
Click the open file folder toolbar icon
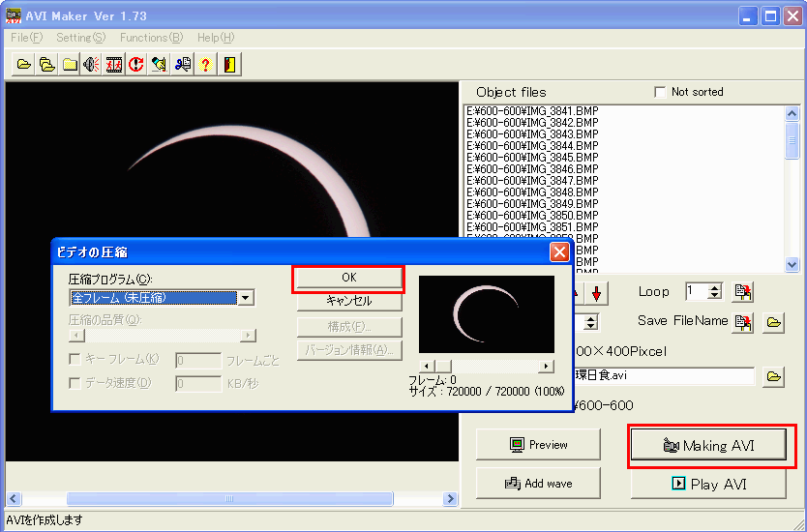coord(24,65)
